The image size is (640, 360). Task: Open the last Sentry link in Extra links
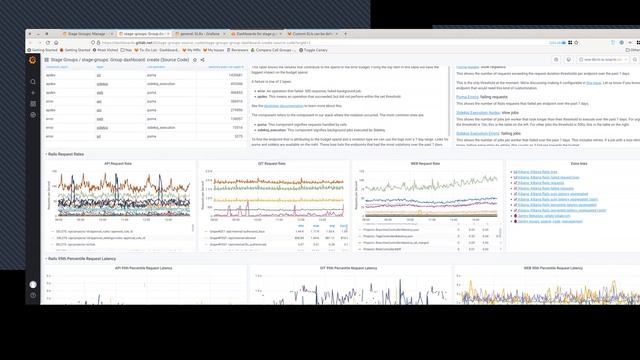tap(550, 222)
